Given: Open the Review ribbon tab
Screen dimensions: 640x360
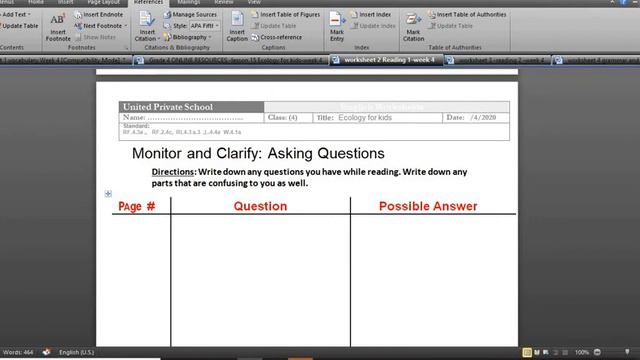Looking at the screenshot, I should pos(224,2).
